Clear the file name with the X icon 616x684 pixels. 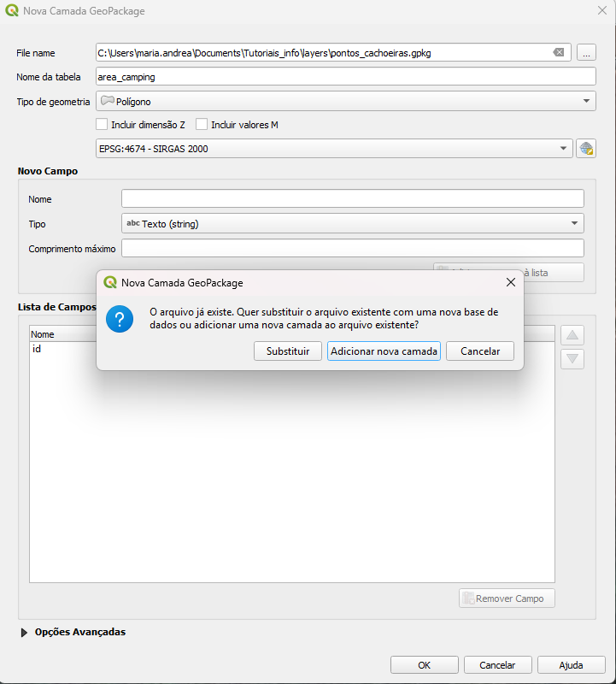pyautogui.click(x=559, y=53)
